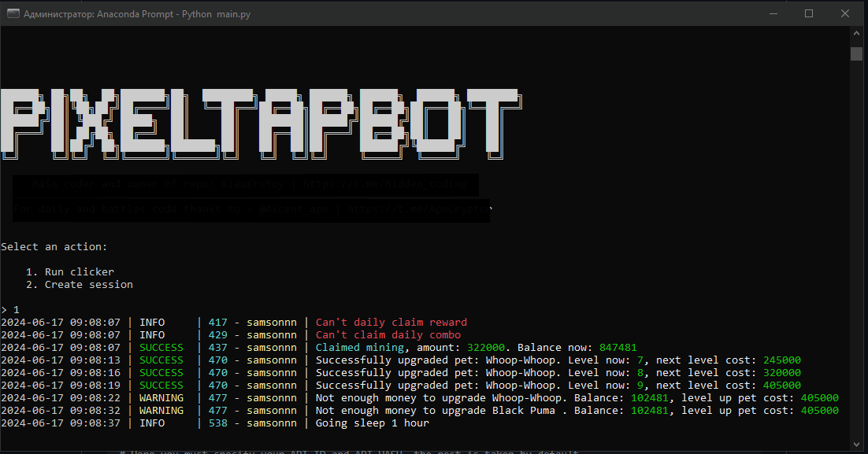Viewport: 868px width, 454px height.
Task: Click the line number 417
Action: pos(217,322)
